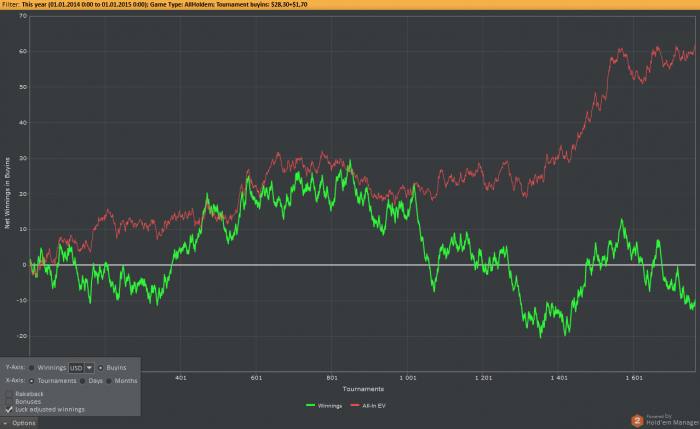Click y-axis tick label 60
Screen dimensions: 700x429
click(x=23, y=51)
